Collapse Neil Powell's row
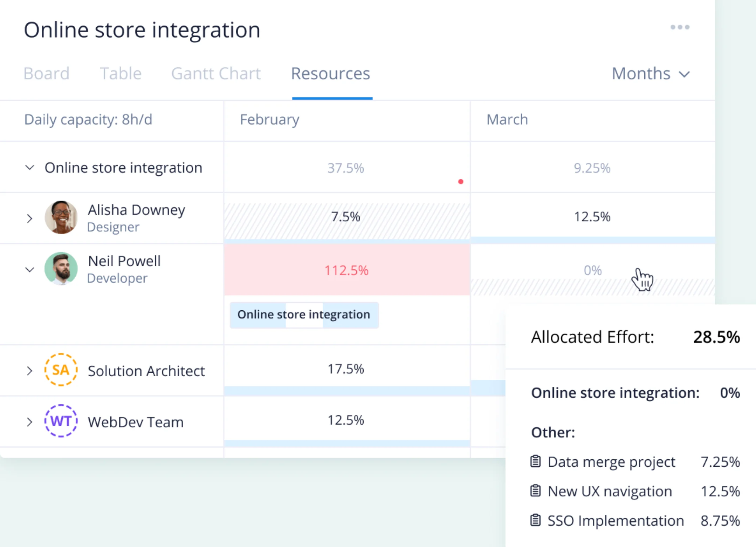Viewport: 756px width, 547px height. pyautogui.click(x=30, y=269)
